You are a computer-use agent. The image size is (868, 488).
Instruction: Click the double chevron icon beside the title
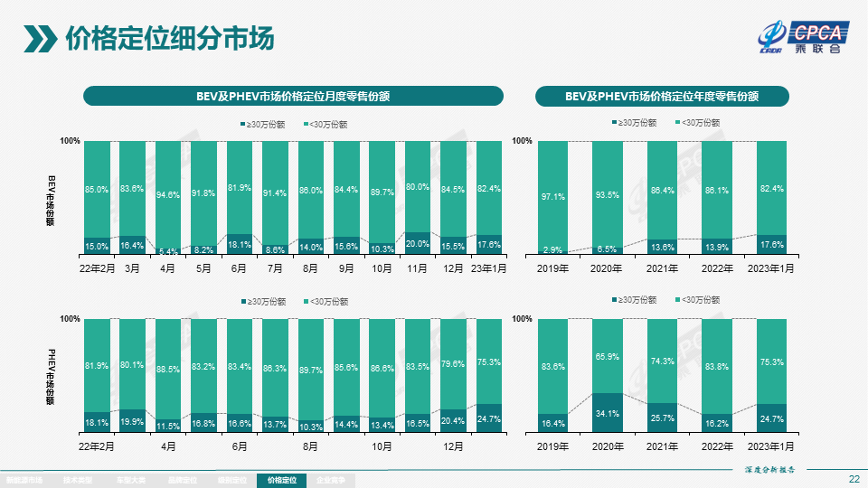[x=40, y=39]
